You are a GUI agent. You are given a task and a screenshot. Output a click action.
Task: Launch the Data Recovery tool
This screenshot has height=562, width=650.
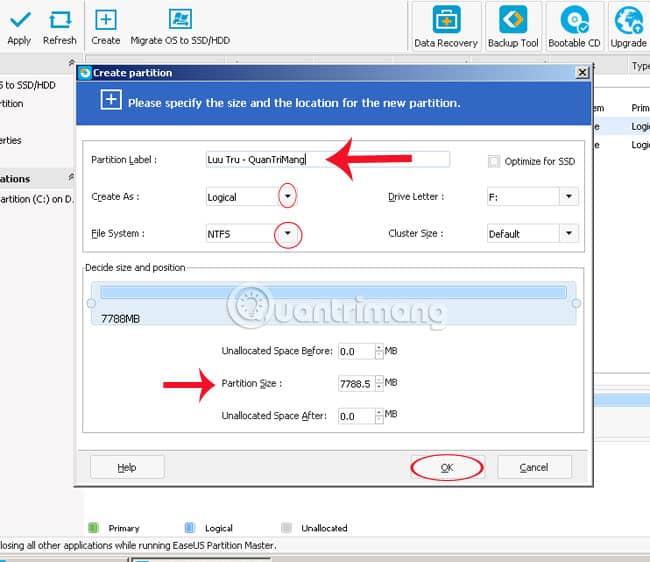click(446, 19)
